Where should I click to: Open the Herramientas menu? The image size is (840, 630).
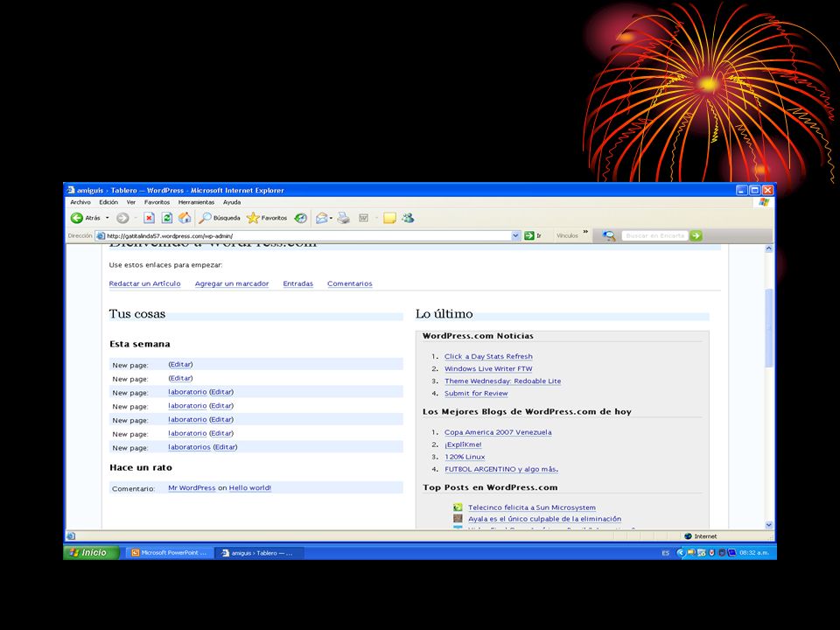[x=196, y=202]
